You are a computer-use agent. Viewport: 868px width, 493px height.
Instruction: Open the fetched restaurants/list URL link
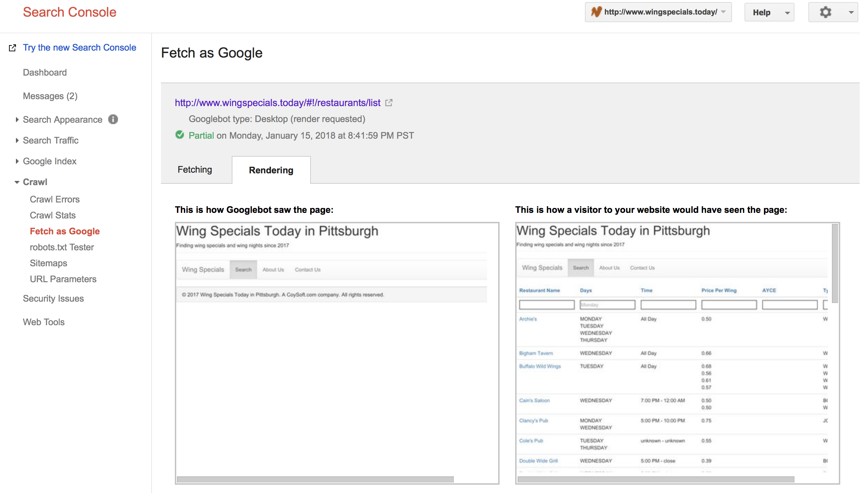click(x=278, y=103)
